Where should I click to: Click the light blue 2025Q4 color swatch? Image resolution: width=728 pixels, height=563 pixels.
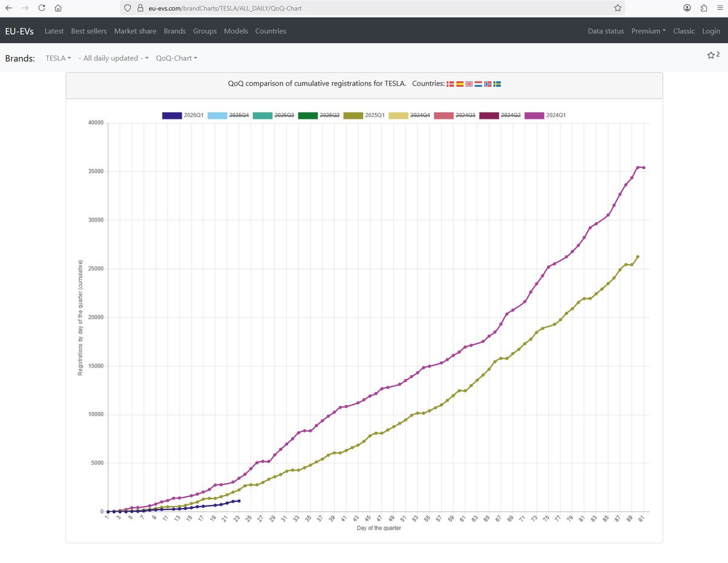217,115
